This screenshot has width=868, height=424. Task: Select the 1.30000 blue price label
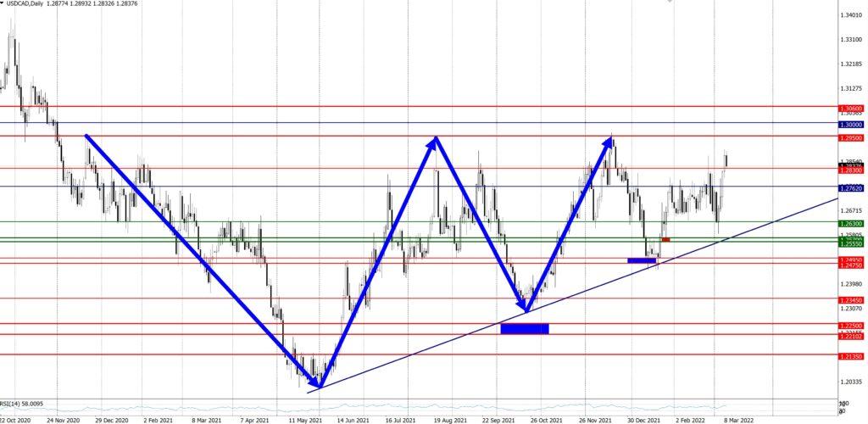tap(850, 124)
